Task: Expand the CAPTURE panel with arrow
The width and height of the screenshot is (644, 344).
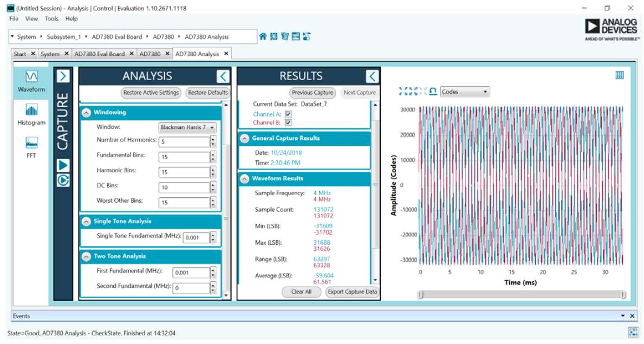Action: pyautogui.click(x=63, y=76)
